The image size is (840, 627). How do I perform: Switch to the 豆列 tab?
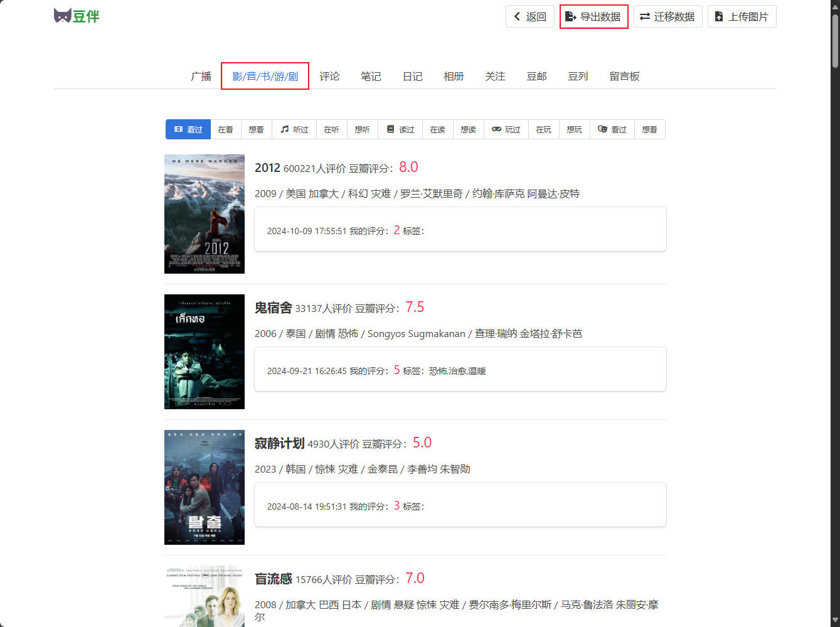click(x=578, y=77)
